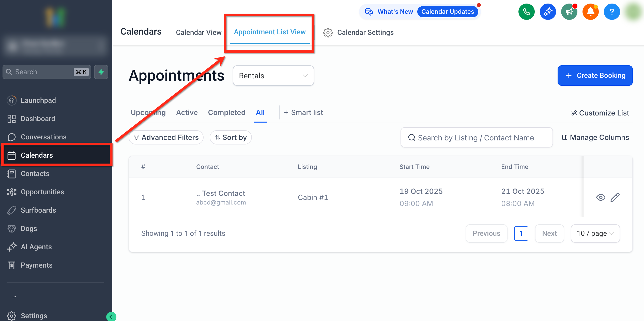Viewport: 644px width, 321px height.
Task: Open the Rentals calendar dropdown
Action: coord(273,76)
